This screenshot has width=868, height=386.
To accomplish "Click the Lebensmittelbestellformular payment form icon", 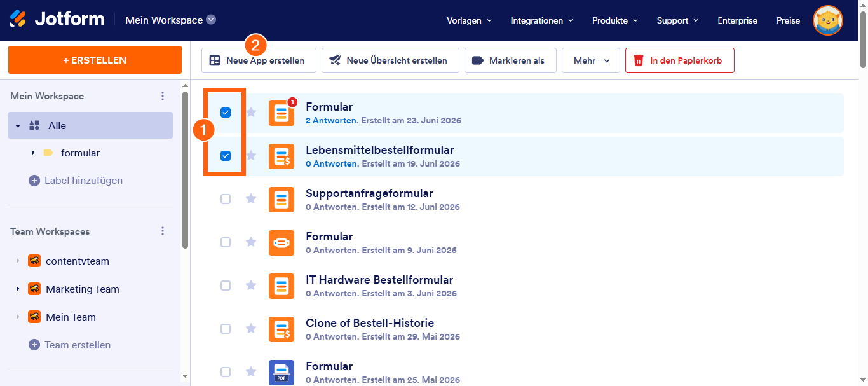I will [281, 156].
